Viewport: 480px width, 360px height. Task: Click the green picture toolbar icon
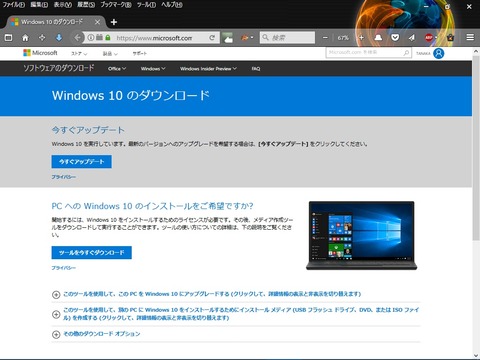227,38
